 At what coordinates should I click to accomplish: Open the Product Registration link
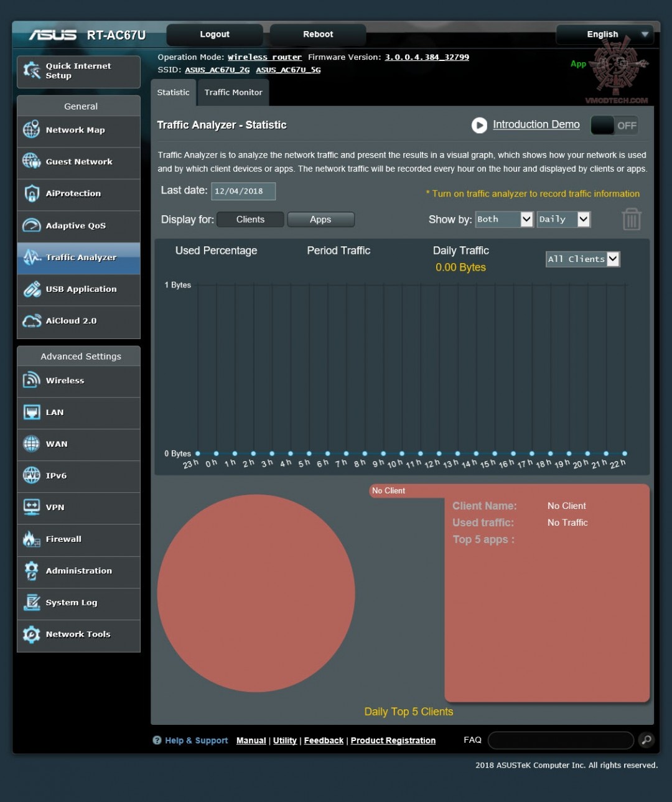point(393,740)
